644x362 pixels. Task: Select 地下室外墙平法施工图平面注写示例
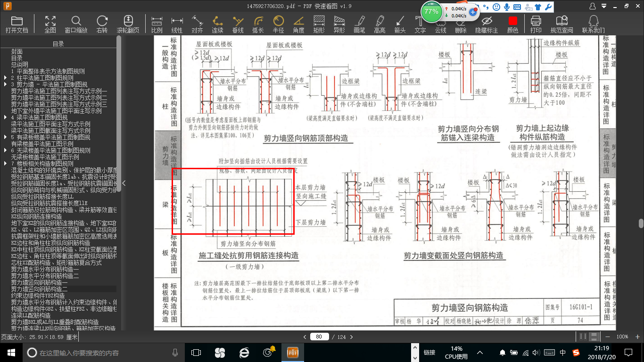[x=57, y=111]
